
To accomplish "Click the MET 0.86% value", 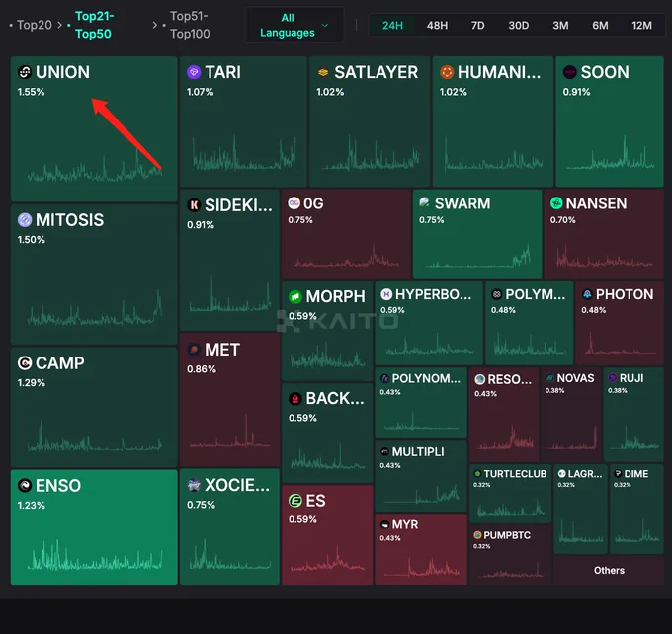I will click(202, 368).
